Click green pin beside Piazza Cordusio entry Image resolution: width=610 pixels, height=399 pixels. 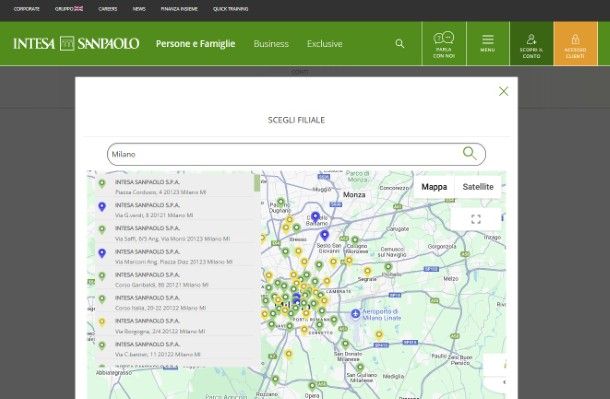tap(102, 184)
